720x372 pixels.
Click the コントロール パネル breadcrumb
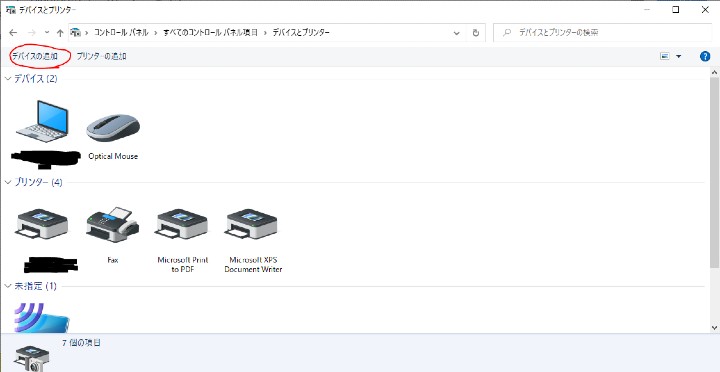121,33
